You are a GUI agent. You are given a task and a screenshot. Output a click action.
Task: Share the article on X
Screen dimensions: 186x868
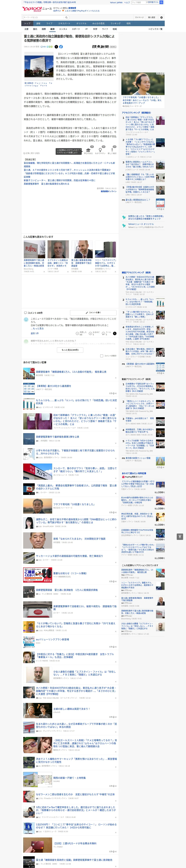pos(56,47)
